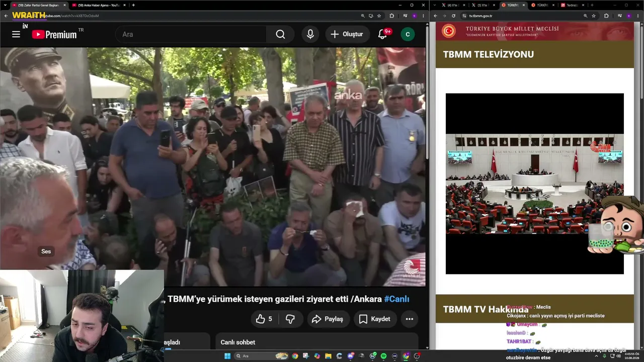Like the video with thumbs up

click(x=264, y=319)
